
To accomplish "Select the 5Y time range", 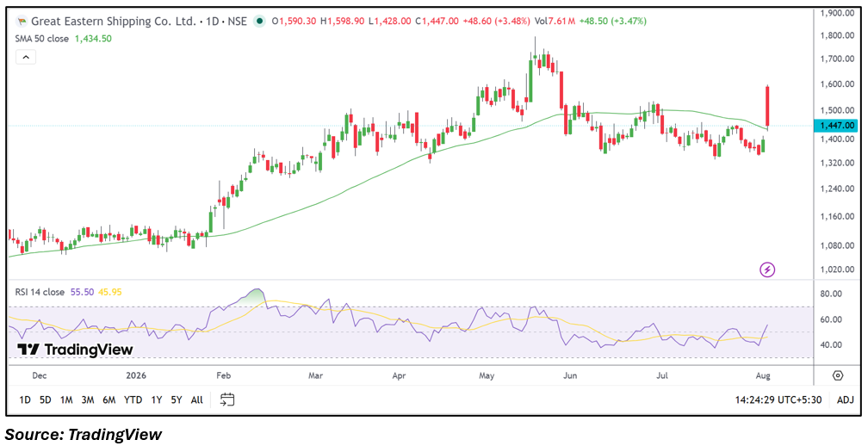I will click(177, 400).
